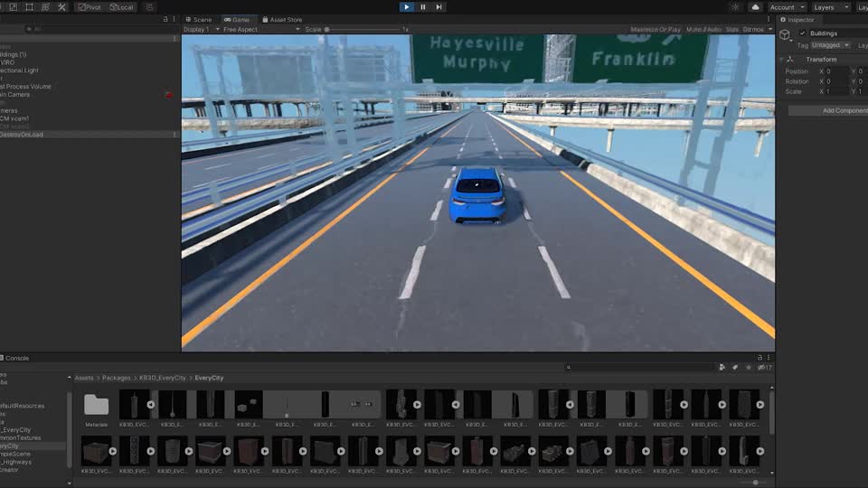Collapse the Transform component
The width and height of the screenshot is (868, 488).
coord(781,60)
